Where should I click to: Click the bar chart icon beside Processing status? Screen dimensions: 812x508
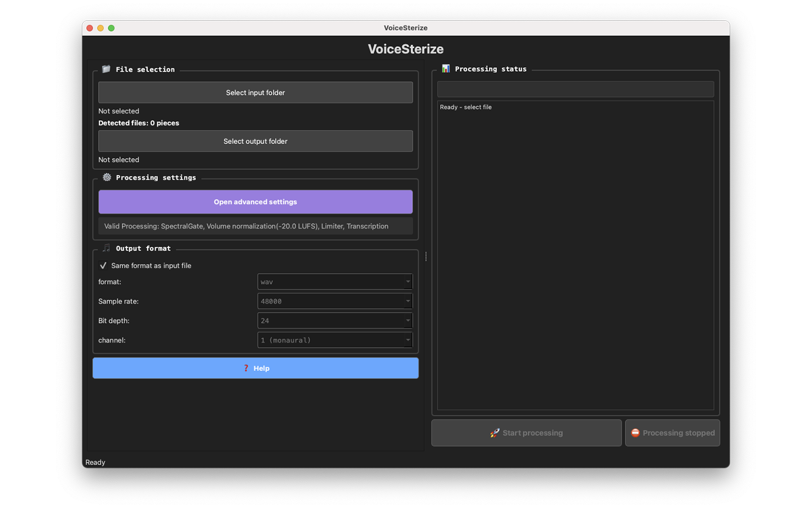click(445, 68)
